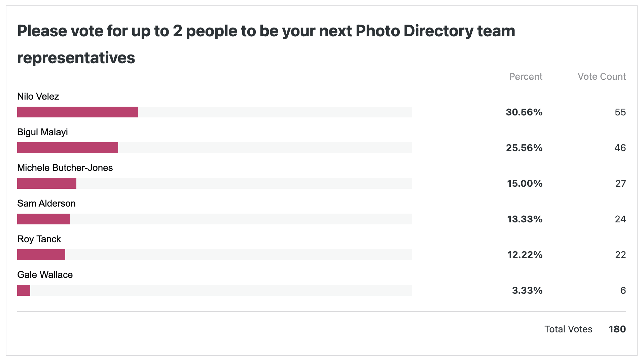Click the 30.56% percentage value
Viewport: 644px width, 362px height.
(x=524, y=112)
